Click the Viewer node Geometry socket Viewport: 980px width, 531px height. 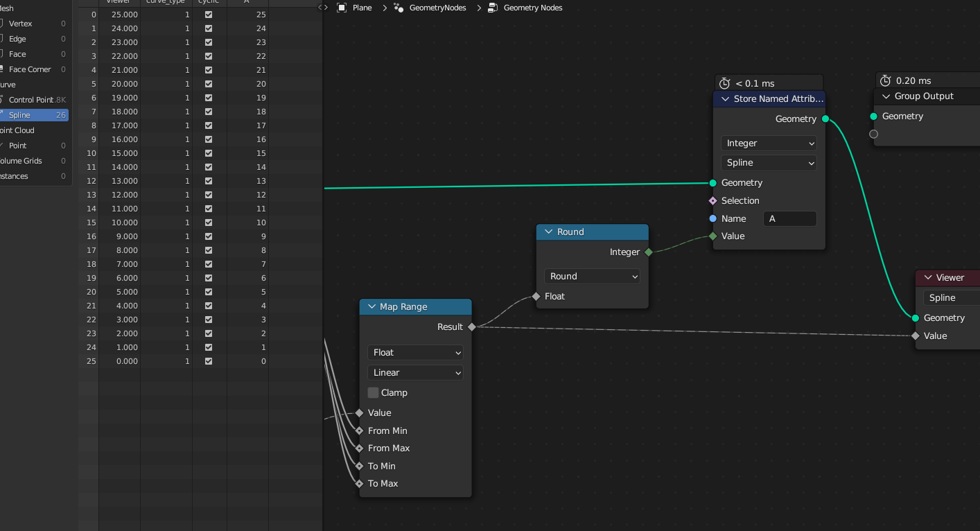pyautogui.click(x=916, y=318)
